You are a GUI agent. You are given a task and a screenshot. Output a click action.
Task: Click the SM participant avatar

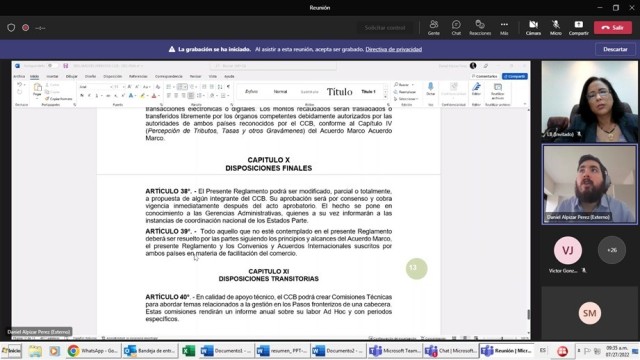click(589, 313)
